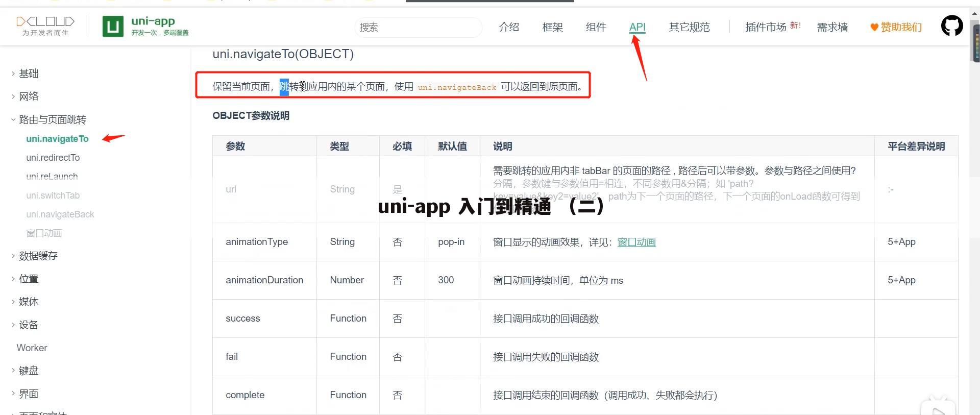Select uni.redirectTo in the sidebar
980x415 pixels.
pos(53,158)
